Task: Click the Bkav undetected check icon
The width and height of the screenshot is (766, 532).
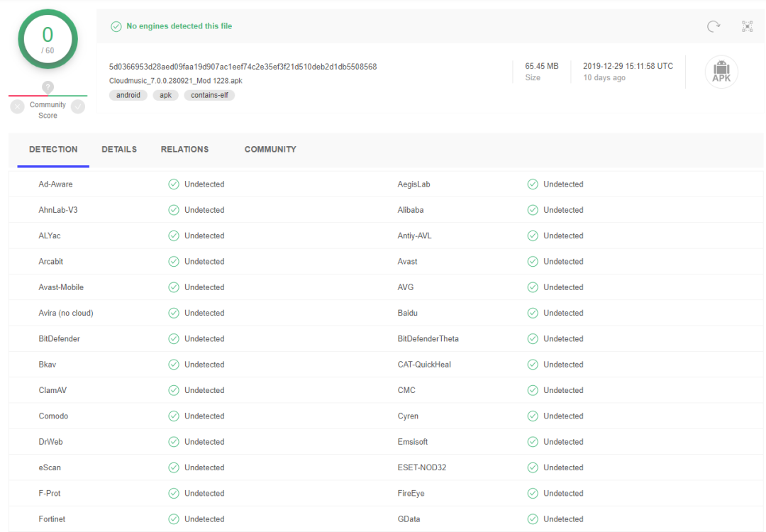Action: pyautogui.click(x=174, y=365)
